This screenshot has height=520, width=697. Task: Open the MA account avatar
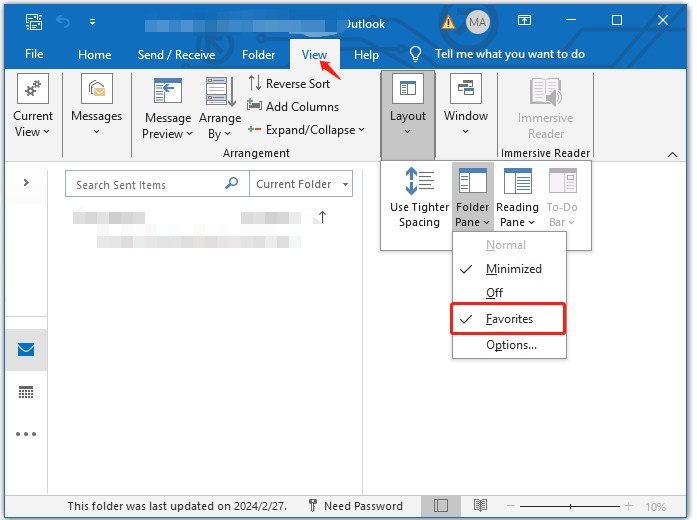[477, 22]
